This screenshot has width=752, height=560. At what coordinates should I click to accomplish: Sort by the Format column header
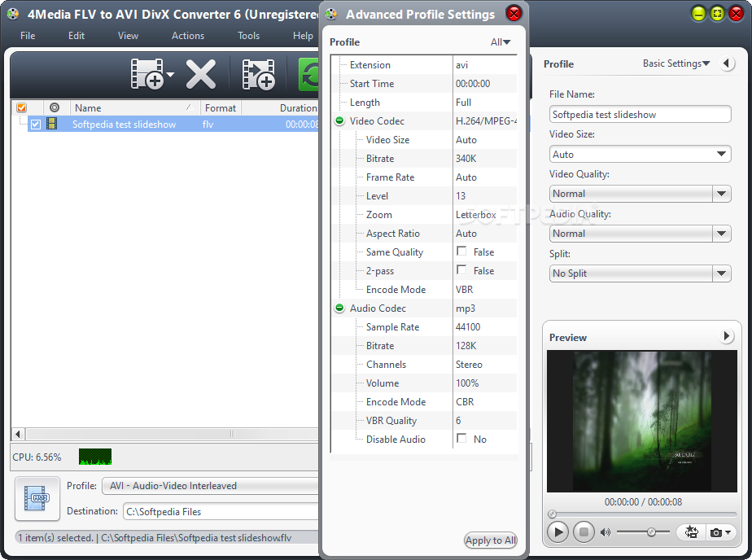[x=221, y=108]
